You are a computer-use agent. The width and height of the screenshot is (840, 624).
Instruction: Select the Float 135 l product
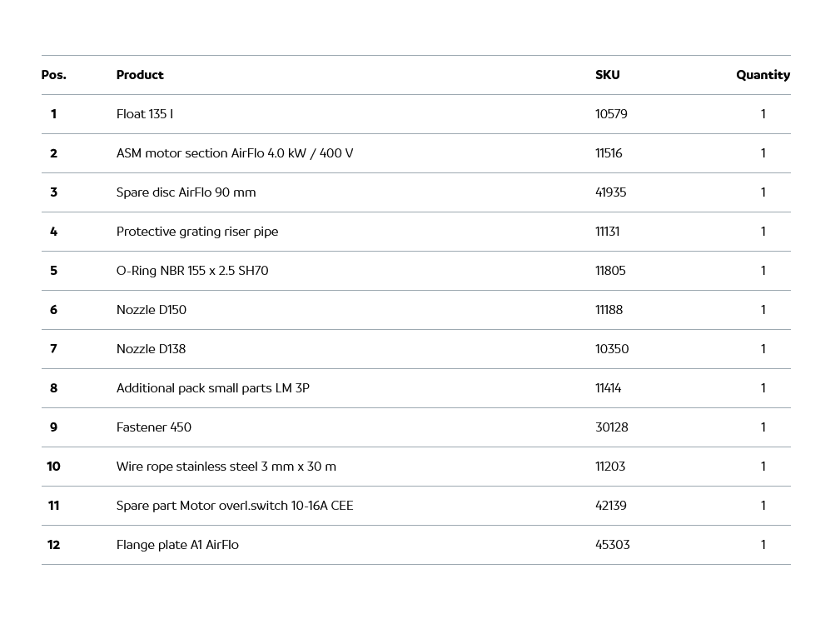point(145,114)
